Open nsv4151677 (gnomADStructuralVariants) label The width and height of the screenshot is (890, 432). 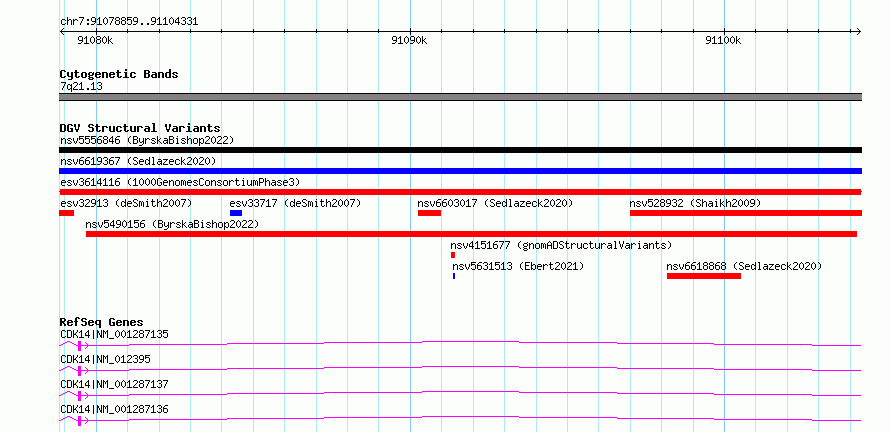coord(561,245)
